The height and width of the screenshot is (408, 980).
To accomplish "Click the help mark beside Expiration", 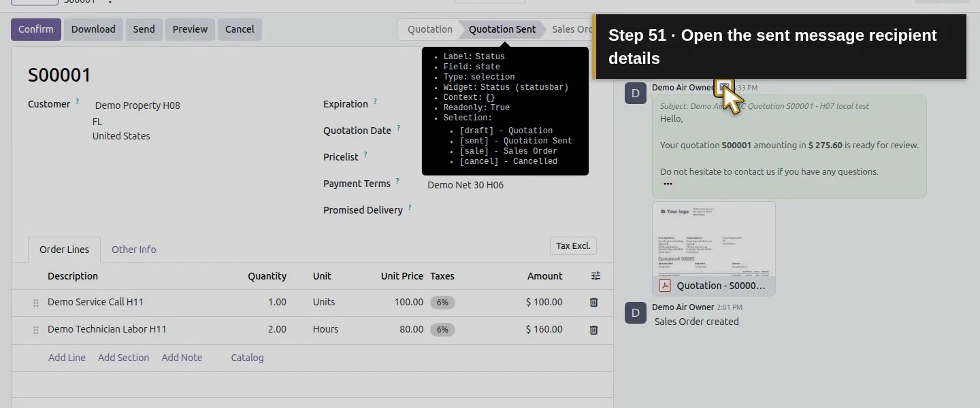I will (375, 101).
